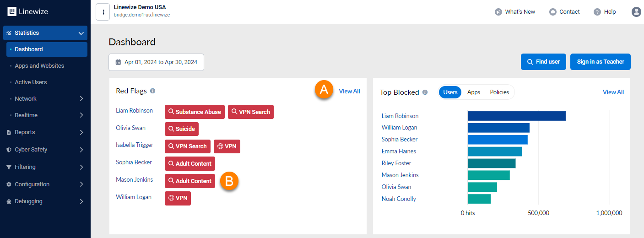The image size is (644, 238).
Task: Expand the Reports sidebar section
Action: 81,132
